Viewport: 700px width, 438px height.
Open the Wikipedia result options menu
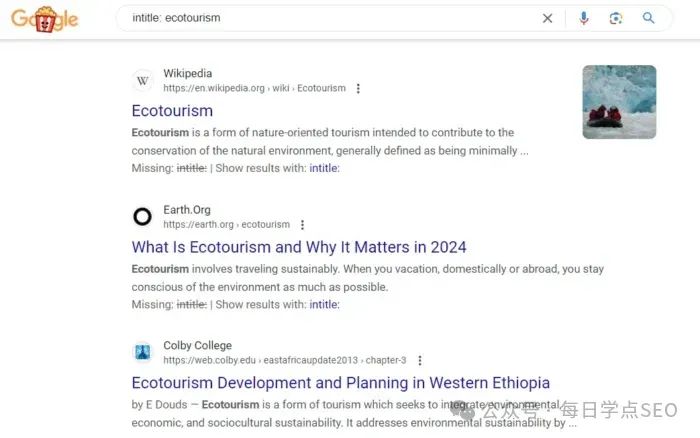pos(358,88)
